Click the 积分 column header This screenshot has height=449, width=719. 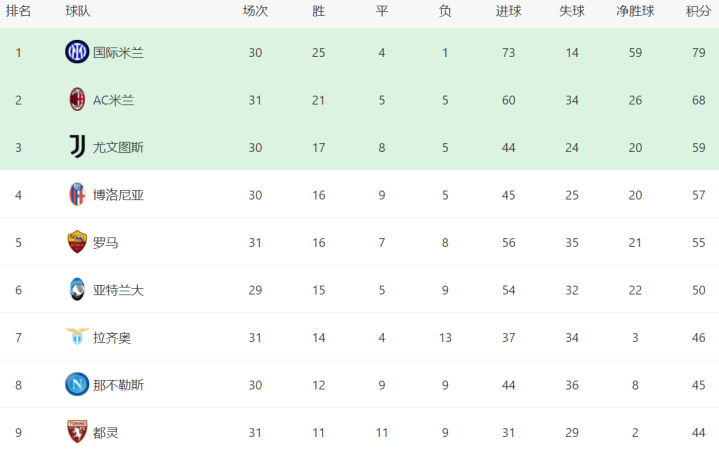coord(698,12)
